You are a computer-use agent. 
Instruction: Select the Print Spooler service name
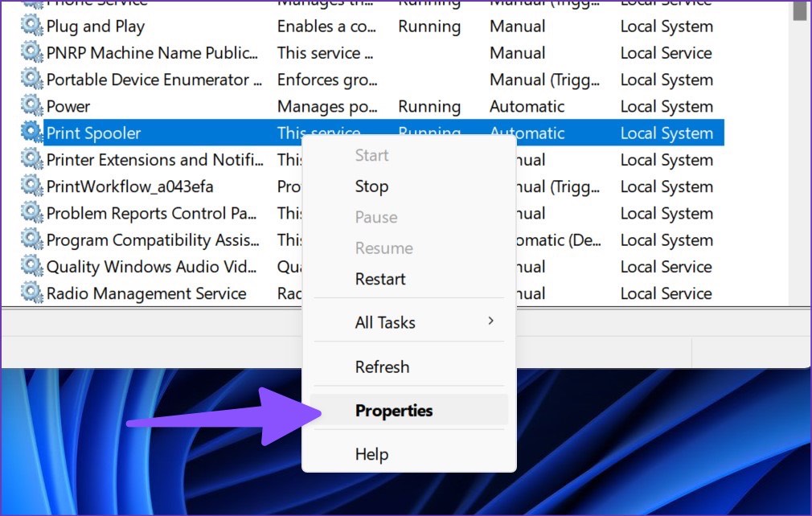point(93,133)
